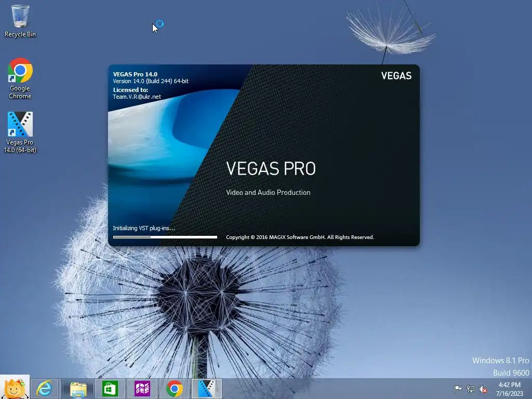532x399 pixels.
Task: Open the purple Windows app taskbar icon
Action: click(x=142, y=389)
